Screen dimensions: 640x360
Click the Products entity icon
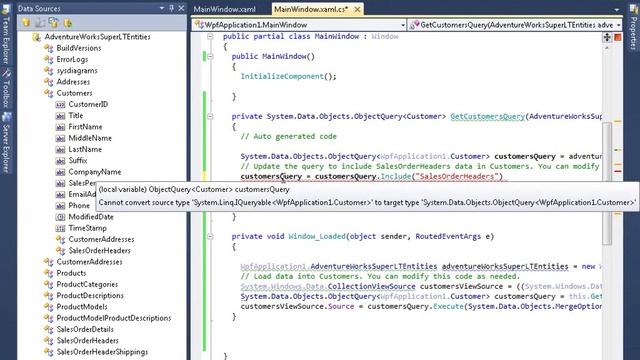click(49, 273)
